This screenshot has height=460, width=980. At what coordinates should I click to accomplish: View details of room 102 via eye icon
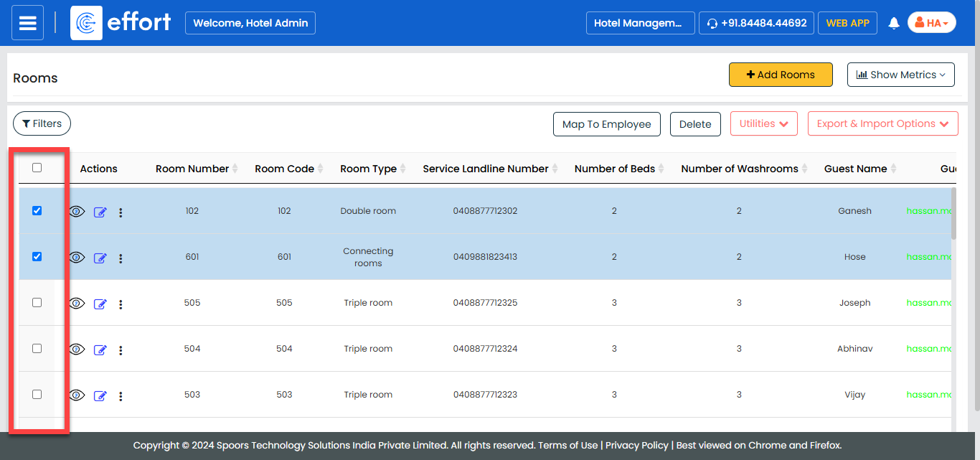(77, 212)
